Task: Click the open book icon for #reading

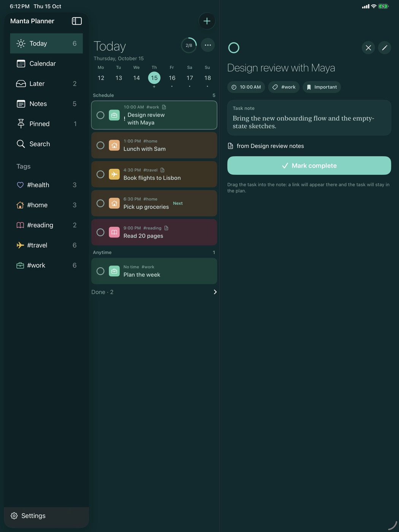Action: click(x=20, y=225)
